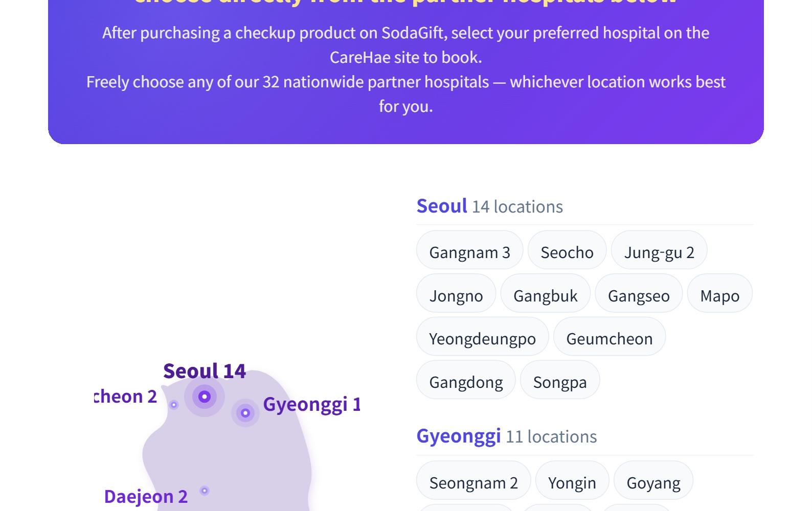Click the Incheon map marker dot
Screen dimensions: 812x511
coord(174,405)
